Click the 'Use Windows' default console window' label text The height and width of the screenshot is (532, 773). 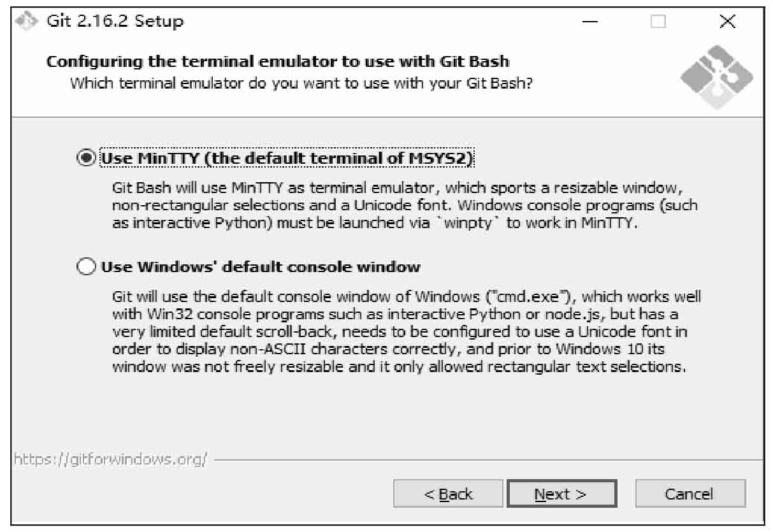tap(261, 266)
